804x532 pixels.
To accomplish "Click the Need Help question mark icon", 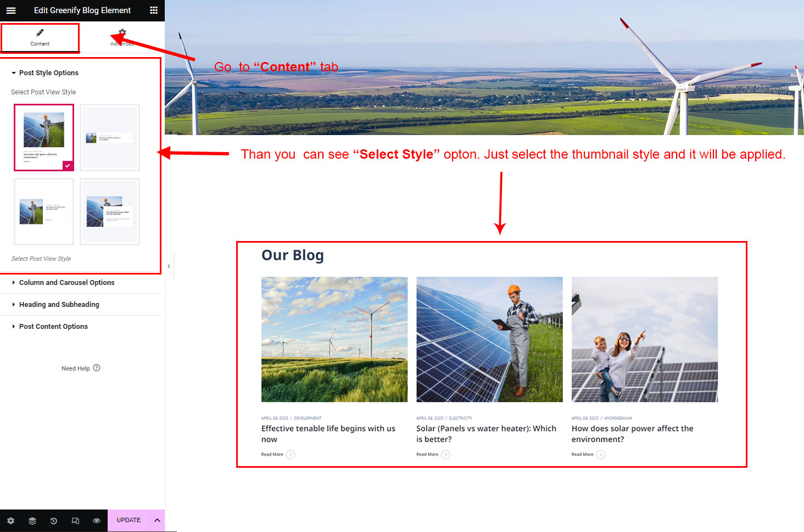I will (x=97, y=368).
